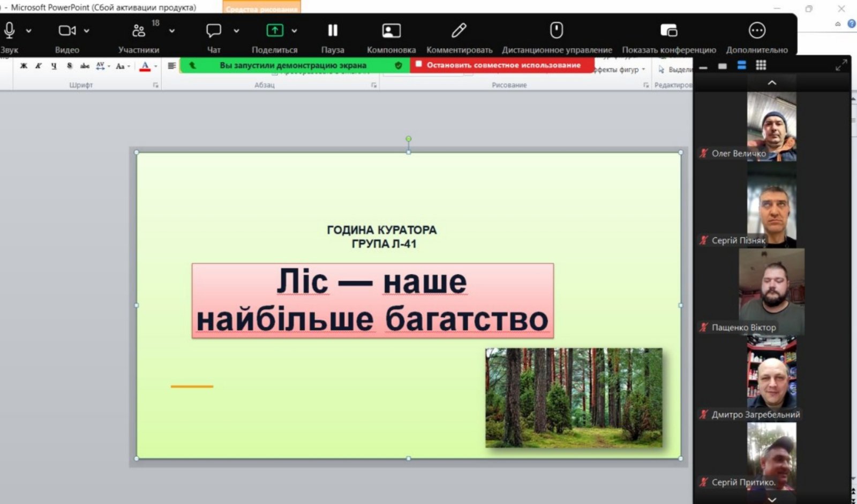The image size is (857, 504).
Task: Select Пащенко Віктор video thumbnail
Action: click(x=772, y=292)
